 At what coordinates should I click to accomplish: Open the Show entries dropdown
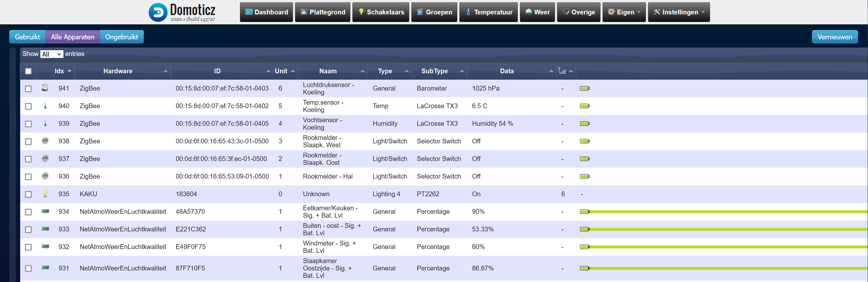point(52,54)
